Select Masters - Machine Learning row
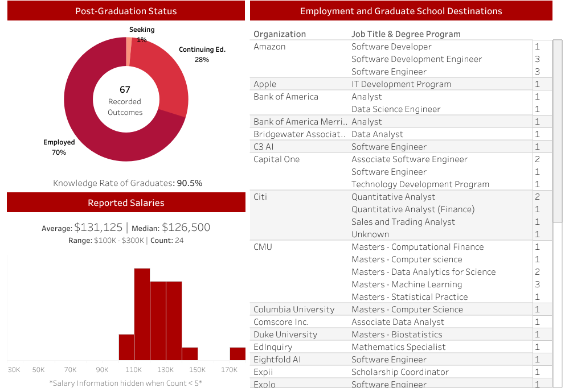 click(x=407, y=284)
